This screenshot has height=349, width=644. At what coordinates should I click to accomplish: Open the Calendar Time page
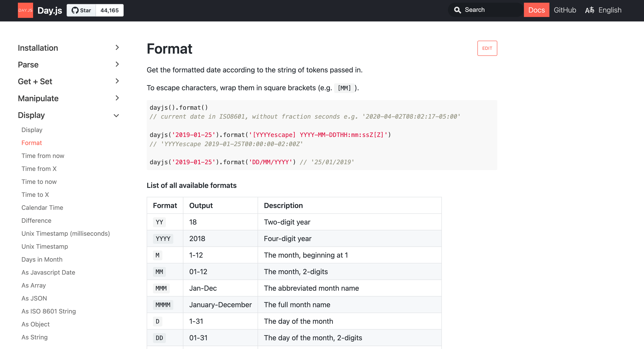tap(42, 207)
